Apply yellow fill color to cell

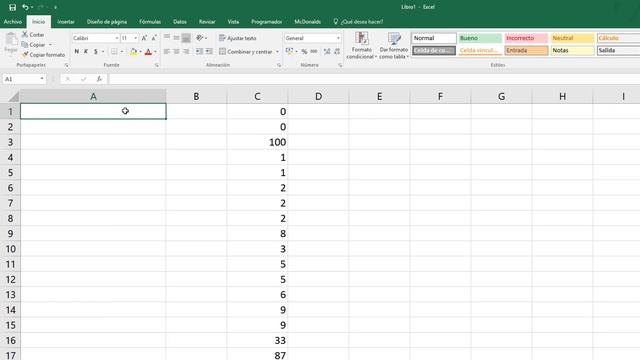coord(133,51)
